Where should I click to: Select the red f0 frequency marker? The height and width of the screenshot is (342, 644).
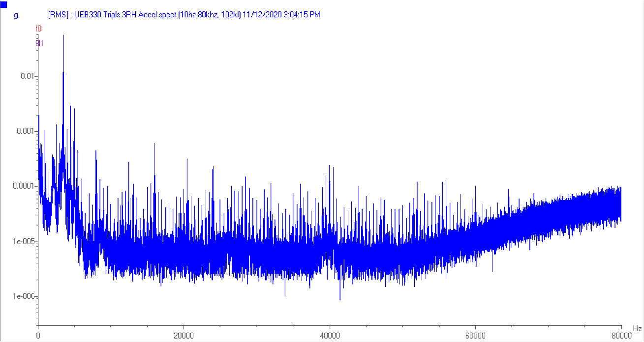pyautogui.click(x=38, y=29)
